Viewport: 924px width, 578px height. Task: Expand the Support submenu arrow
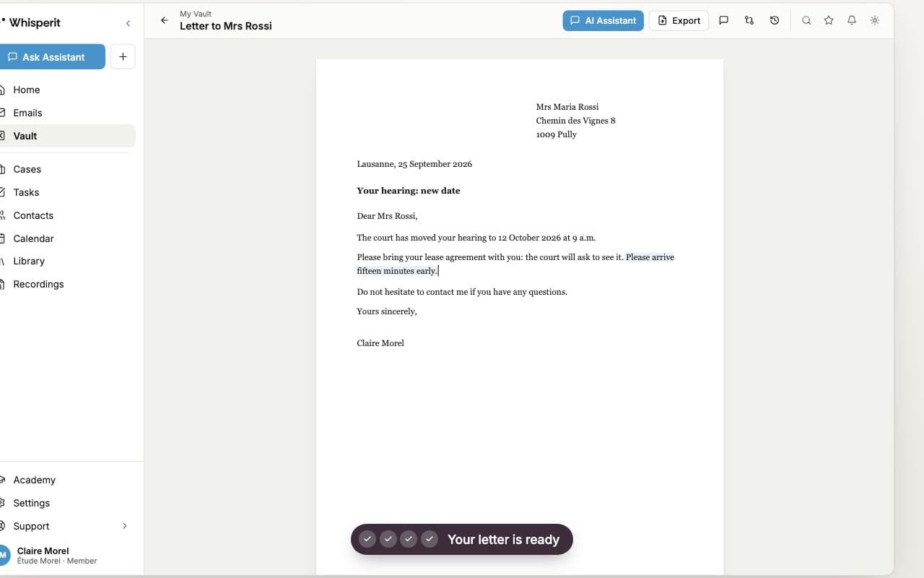pos(124,526)
